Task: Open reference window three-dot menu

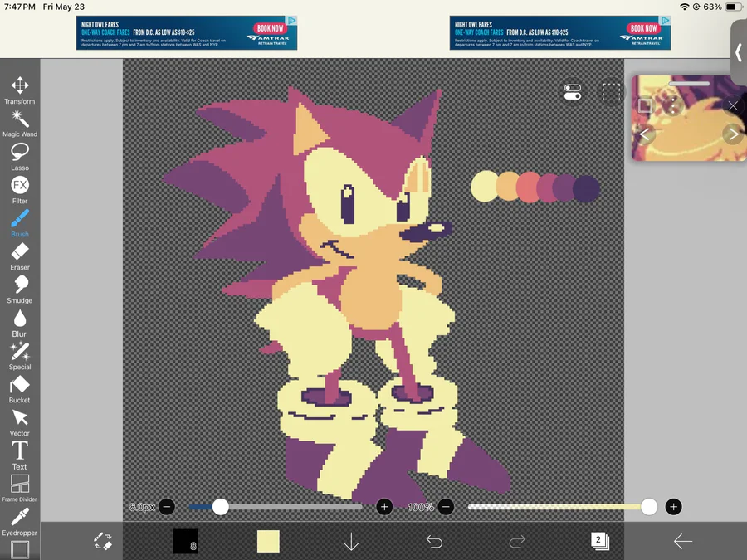Action: 672,105
